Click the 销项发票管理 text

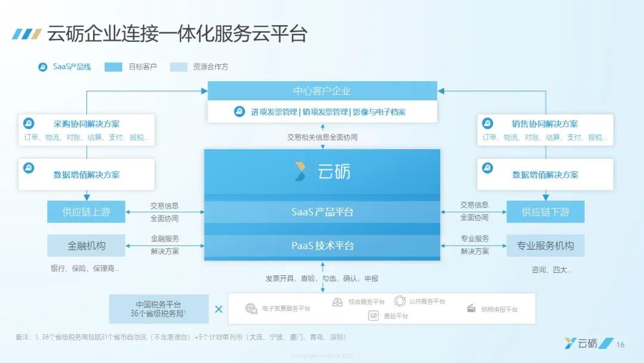[x=326, y=112]
